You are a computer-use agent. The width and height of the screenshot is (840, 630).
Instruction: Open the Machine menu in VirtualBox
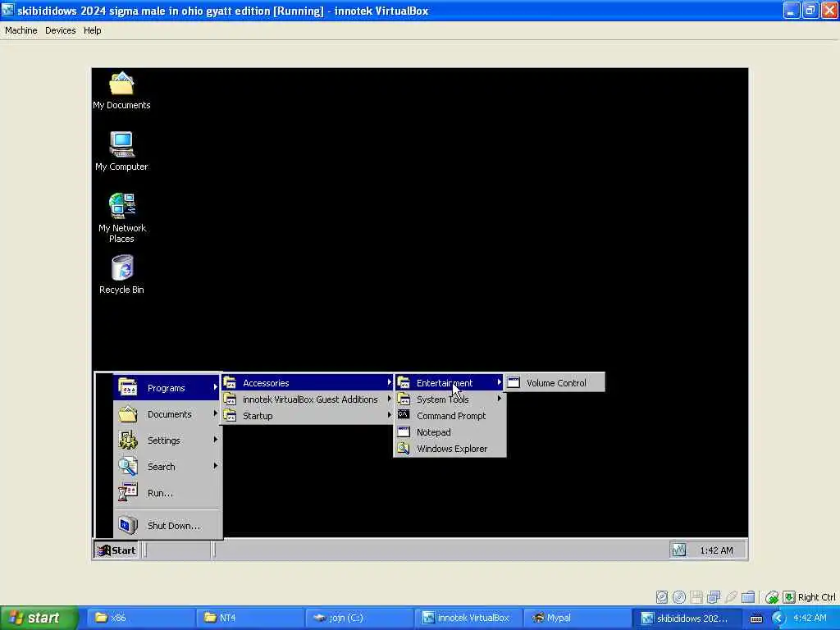[x=21, y=30]
